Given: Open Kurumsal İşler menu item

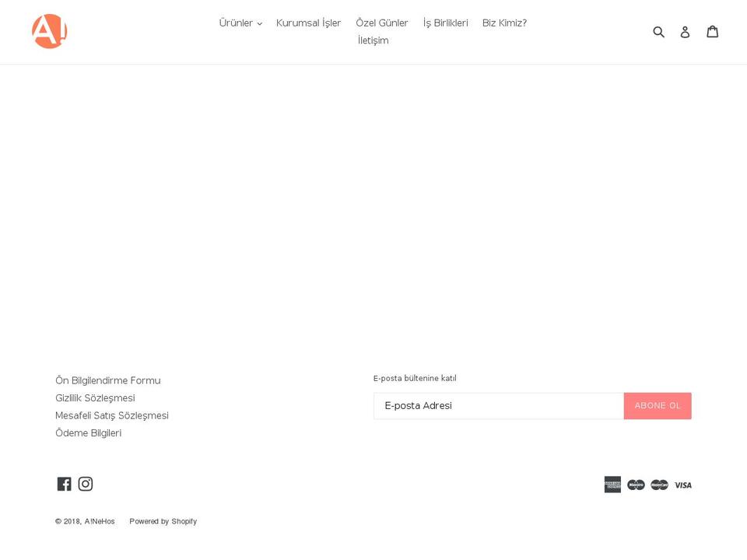Looking at the screenshot, I should point(309,23).
